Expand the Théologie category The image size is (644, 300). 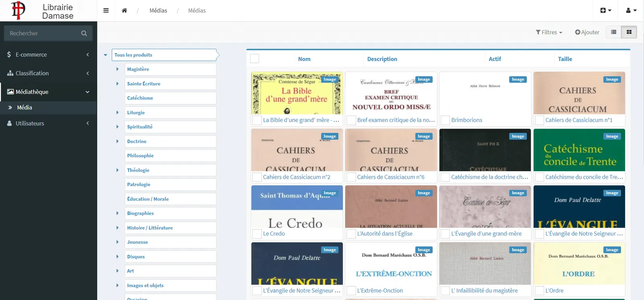pyautogui.click(x=118, y=170)
